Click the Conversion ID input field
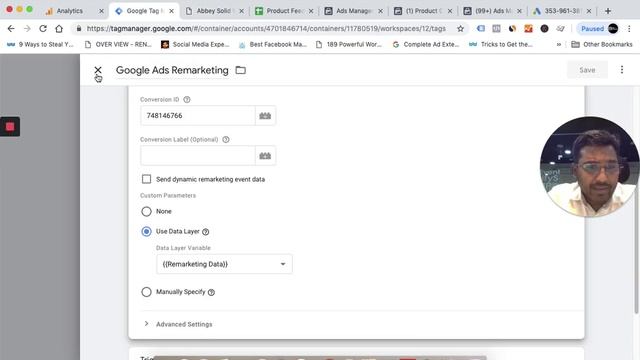The width and height of the screenshot is (640, 360). point(198,116)
